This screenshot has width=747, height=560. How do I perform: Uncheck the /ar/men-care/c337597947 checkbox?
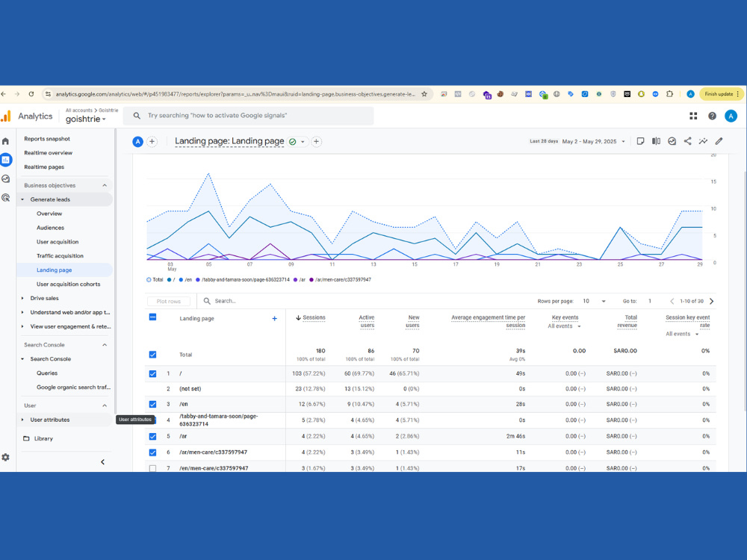tap(152, 452)
